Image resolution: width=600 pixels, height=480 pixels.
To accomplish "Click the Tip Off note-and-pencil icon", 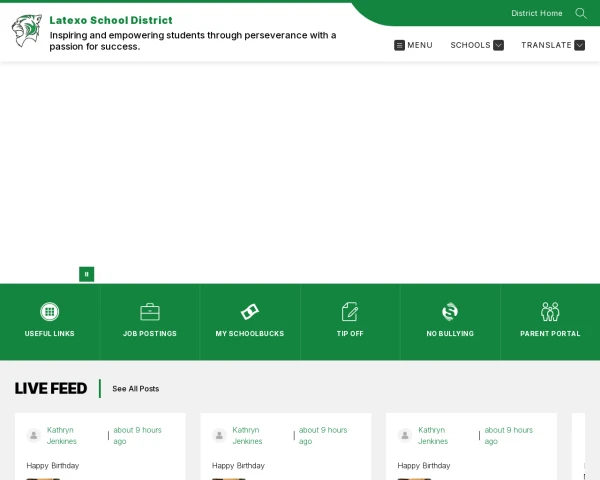I will (350, 312).
